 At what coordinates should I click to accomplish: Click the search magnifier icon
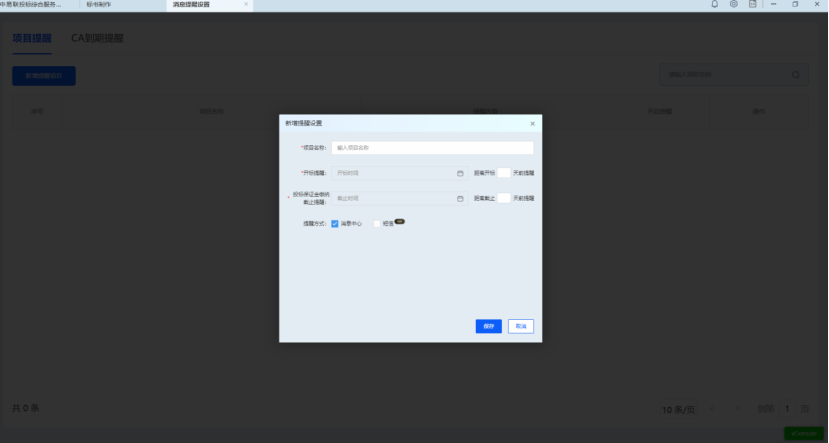tap(796, 75)
